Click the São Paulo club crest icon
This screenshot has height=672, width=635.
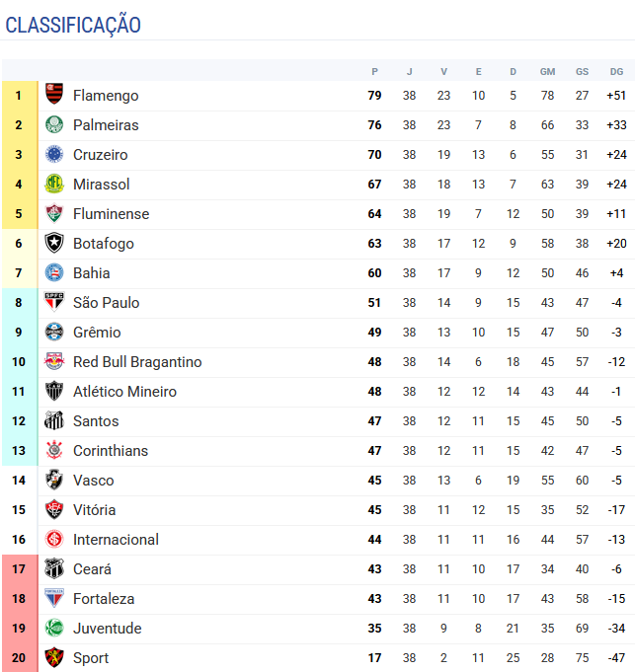pyautogui.click(x=54, y=303)
